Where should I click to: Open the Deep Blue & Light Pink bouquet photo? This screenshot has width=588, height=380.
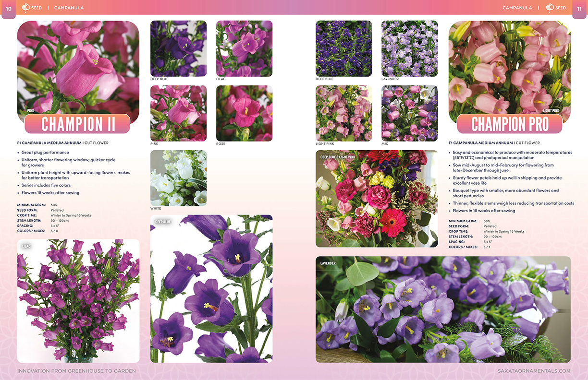pyautogui.click(x=377, y=199)
